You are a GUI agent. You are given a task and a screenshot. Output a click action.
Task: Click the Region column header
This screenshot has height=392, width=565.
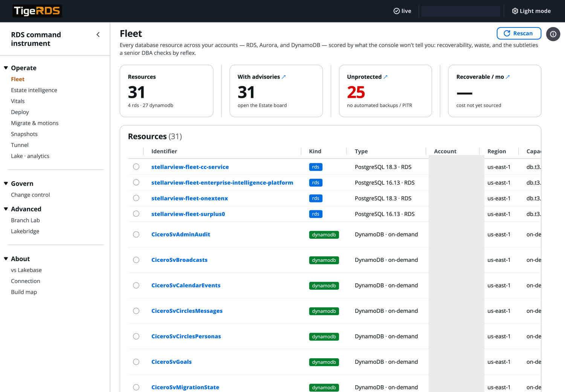click(496, 151)
